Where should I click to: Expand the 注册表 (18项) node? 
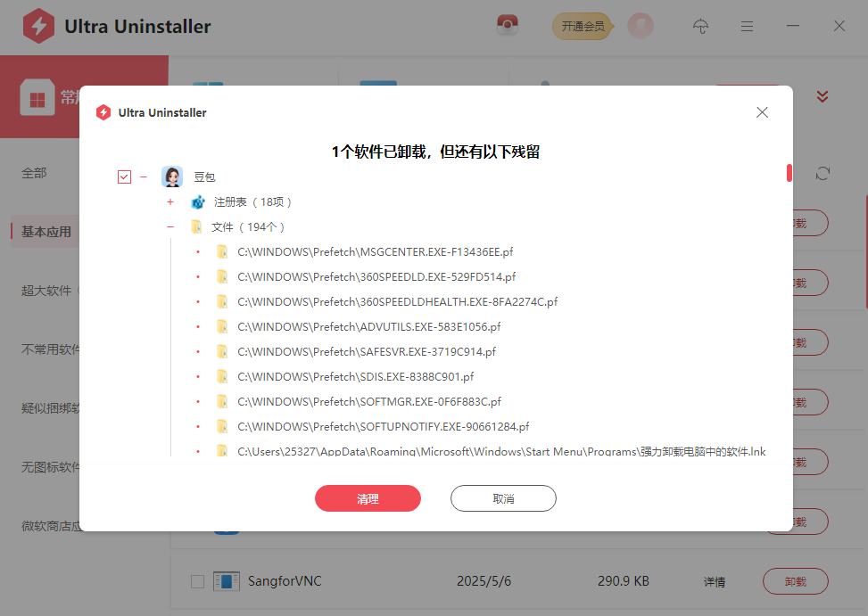tap(170, 201)
